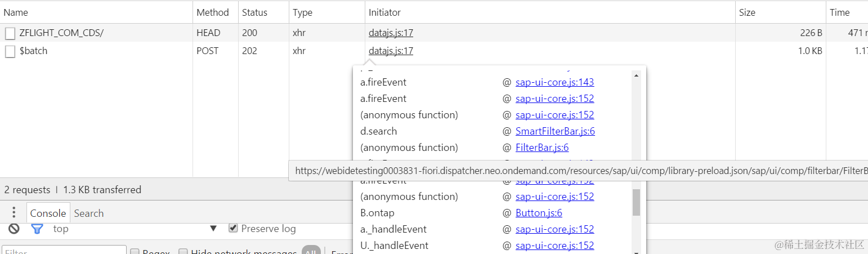This screenshot has width=868, height=254.
Task: Click the $batch row file icon
Action: click(10, 51)
